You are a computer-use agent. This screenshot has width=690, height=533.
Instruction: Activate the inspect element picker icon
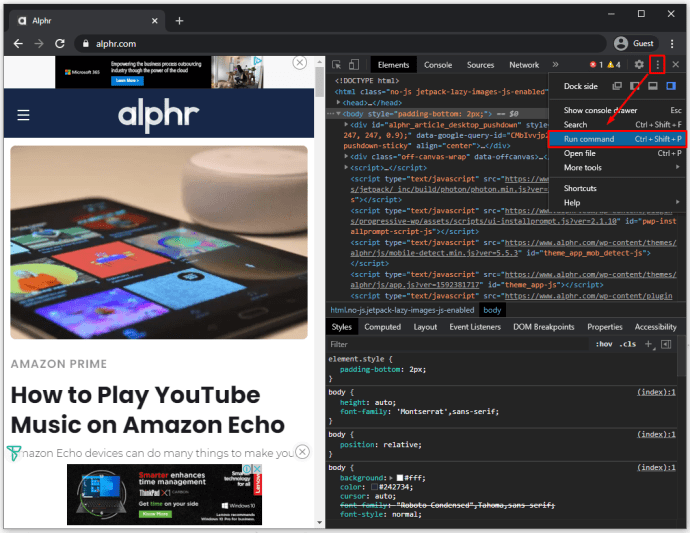click(x=337, y=65)
